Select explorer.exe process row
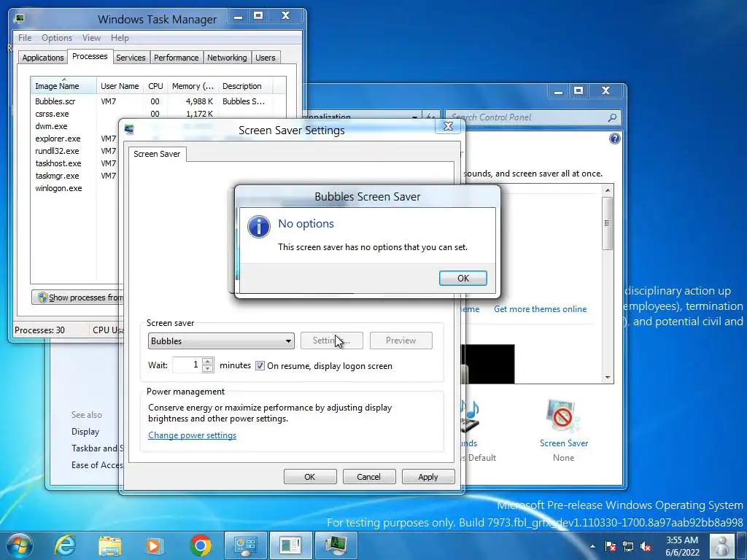 point(75,139)
